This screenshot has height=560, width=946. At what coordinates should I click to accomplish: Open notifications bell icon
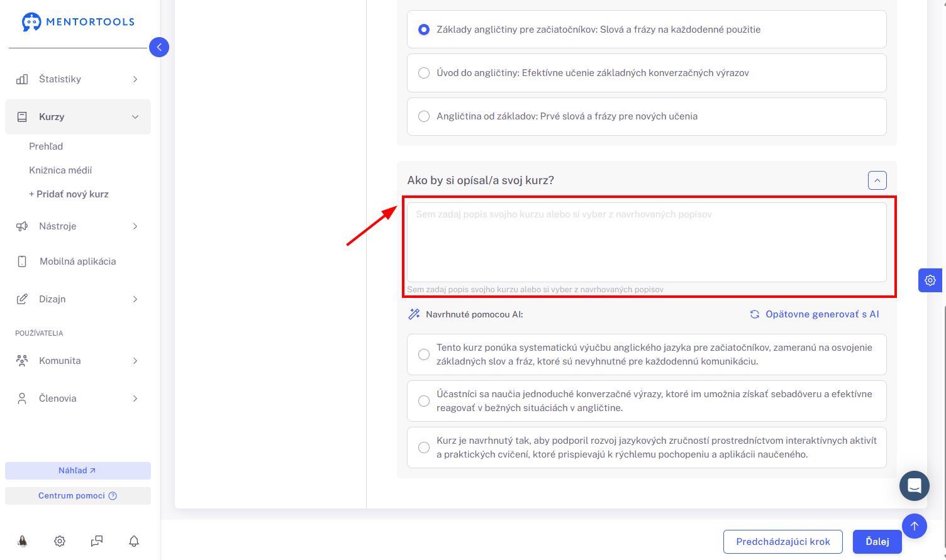click(x=134, y=541)
